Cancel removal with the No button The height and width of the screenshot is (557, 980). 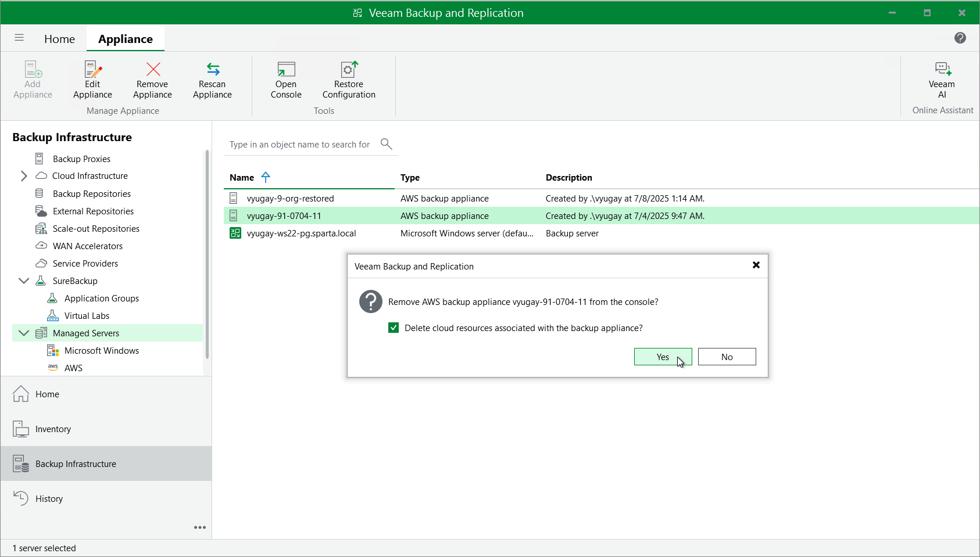(x=727, y=357)
